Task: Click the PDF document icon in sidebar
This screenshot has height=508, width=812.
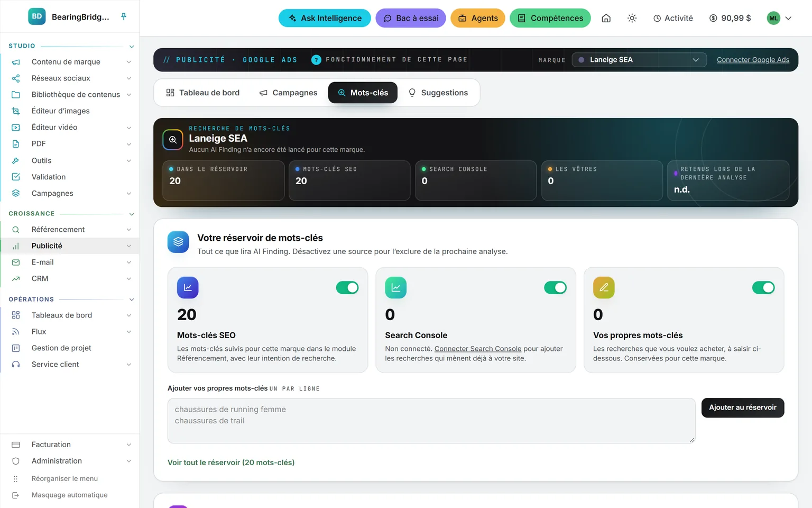Action: point(16,144)
